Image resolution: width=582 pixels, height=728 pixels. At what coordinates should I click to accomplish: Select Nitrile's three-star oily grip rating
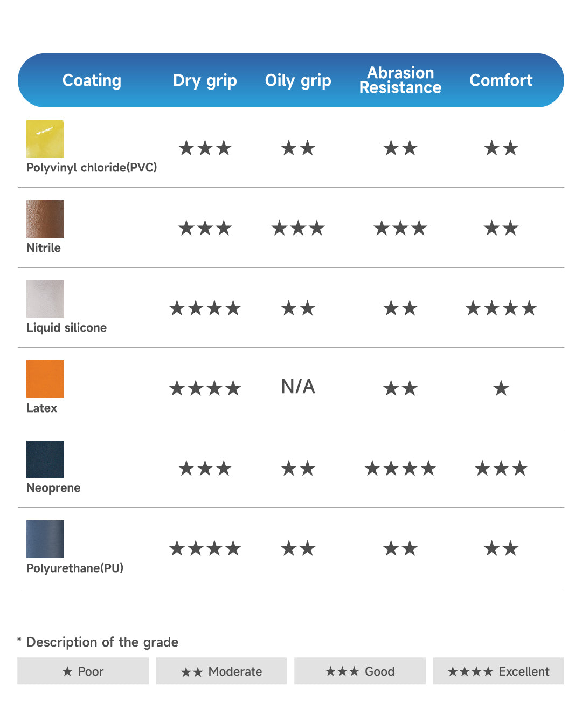pos(298,229)
